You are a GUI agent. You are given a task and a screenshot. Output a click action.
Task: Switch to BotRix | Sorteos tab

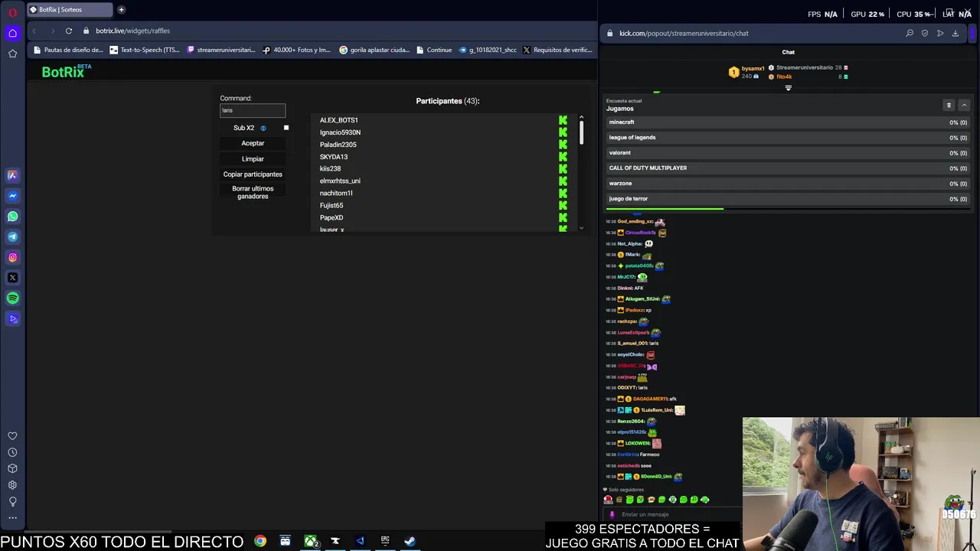click(70, 10)
